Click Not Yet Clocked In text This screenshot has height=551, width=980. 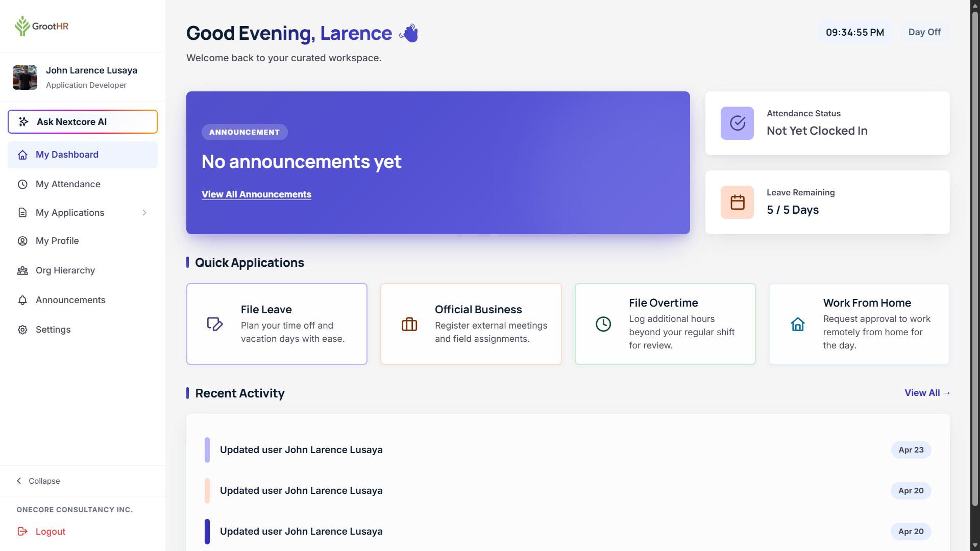coord(817,131)
